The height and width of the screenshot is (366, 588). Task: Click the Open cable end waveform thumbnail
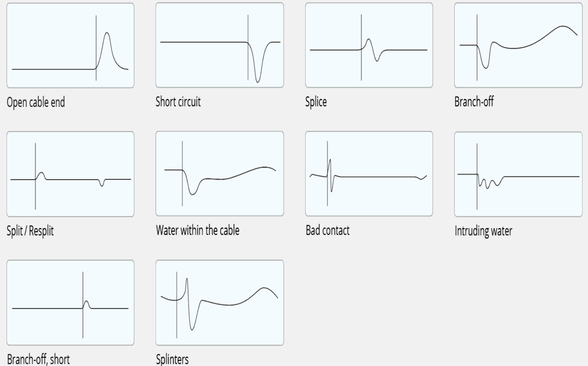point(70,45)
